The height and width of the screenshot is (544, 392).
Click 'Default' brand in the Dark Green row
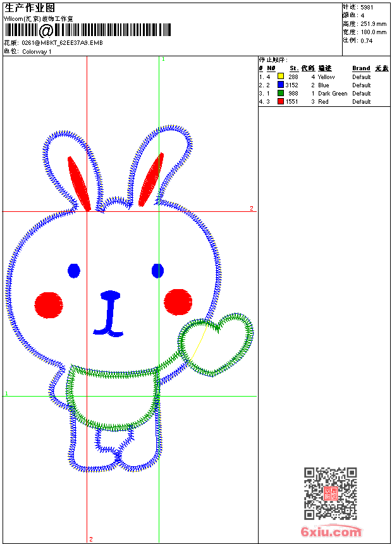click(x=362, y=94)
